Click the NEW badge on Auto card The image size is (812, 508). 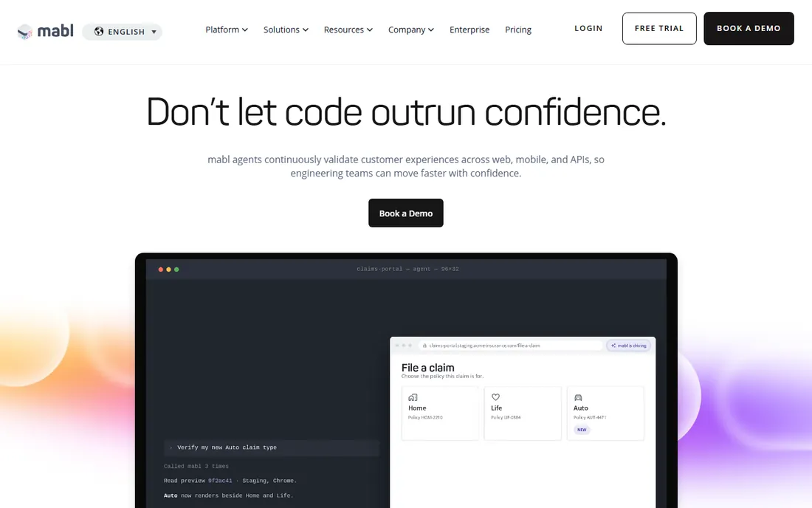[582, 430]
